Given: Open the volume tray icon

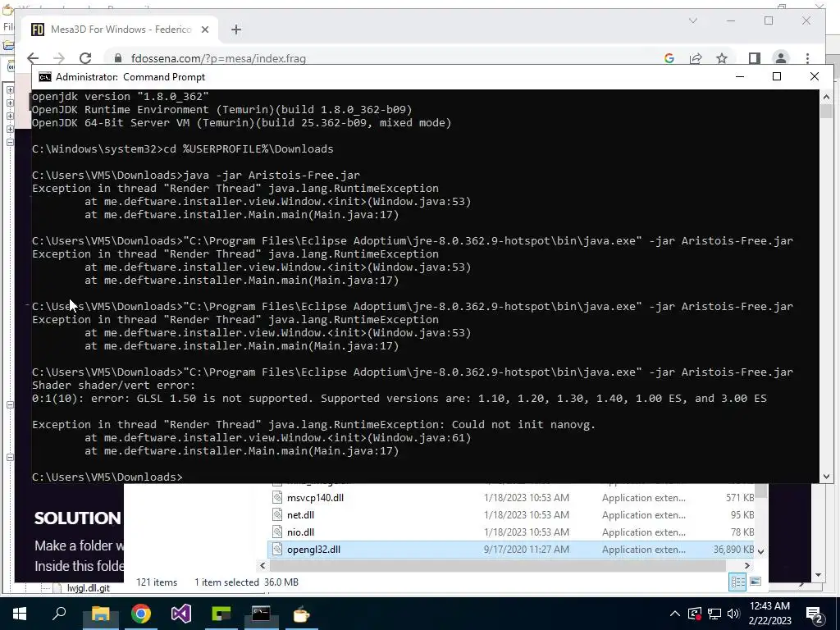Looking at the screenshot, I should pyautogui.click(x=733, y=614).
